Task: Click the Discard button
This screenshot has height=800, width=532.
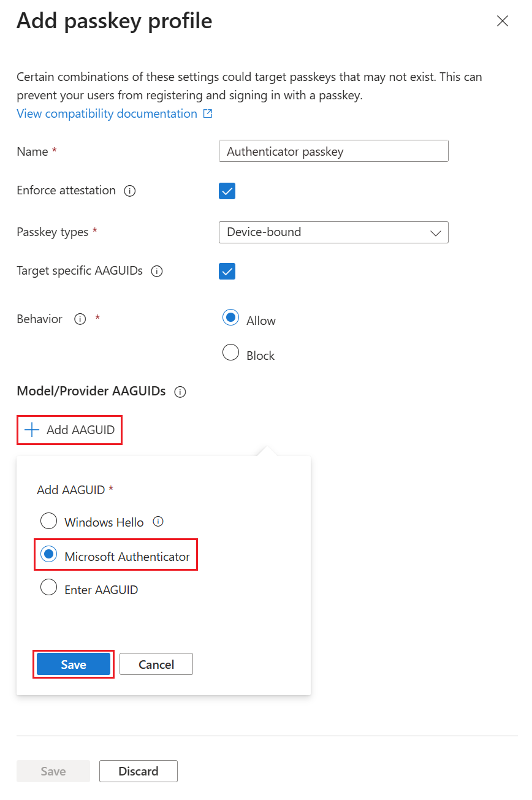Action: tap(139, 771)
